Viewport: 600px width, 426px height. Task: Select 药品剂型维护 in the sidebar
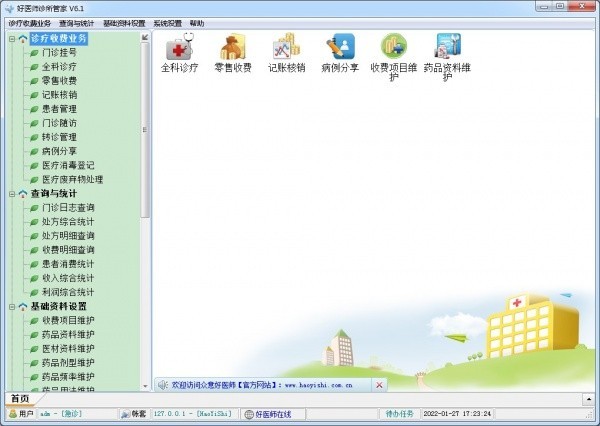[x=68, y=363]
